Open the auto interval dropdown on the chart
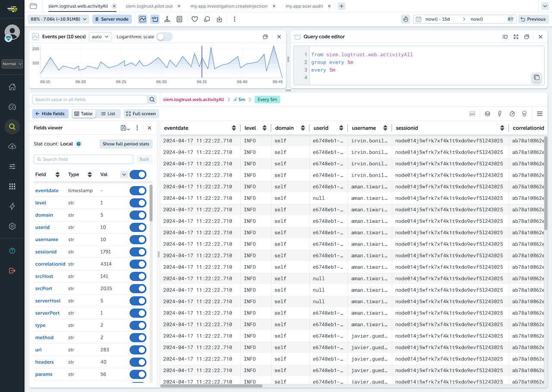552x392 pixels. [99, 37]
